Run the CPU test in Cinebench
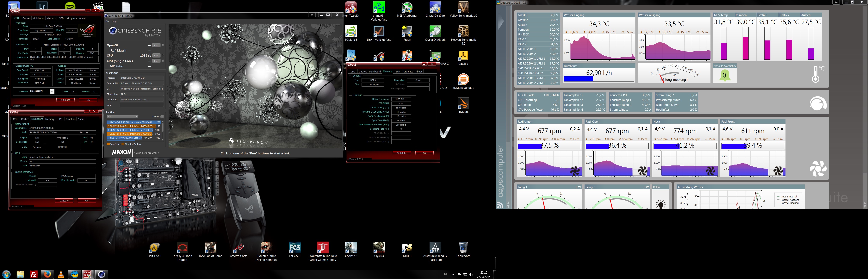 [x=156, y=56]
